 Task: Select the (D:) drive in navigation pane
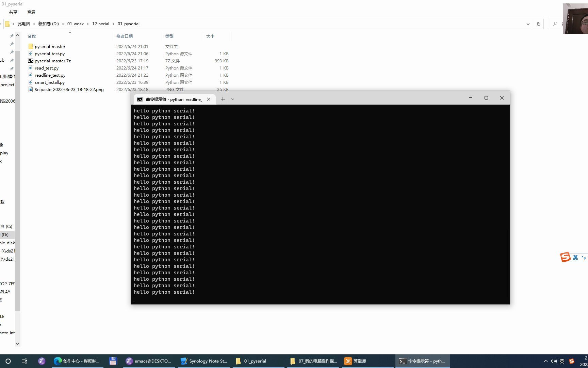[x=7, y=234]
